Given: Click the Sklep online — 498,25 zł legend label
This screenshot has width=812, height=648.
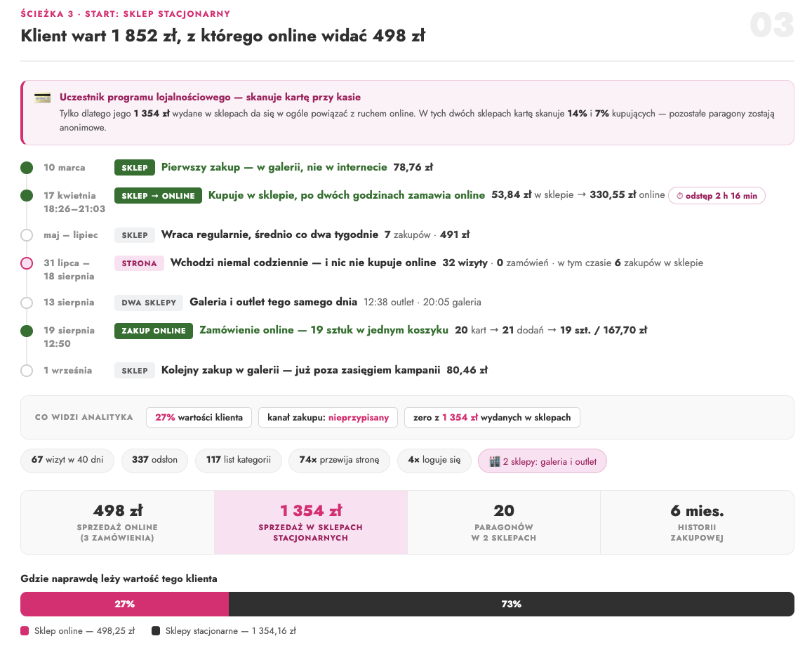Looking at the screenshot, I should (x=84, y=631).
